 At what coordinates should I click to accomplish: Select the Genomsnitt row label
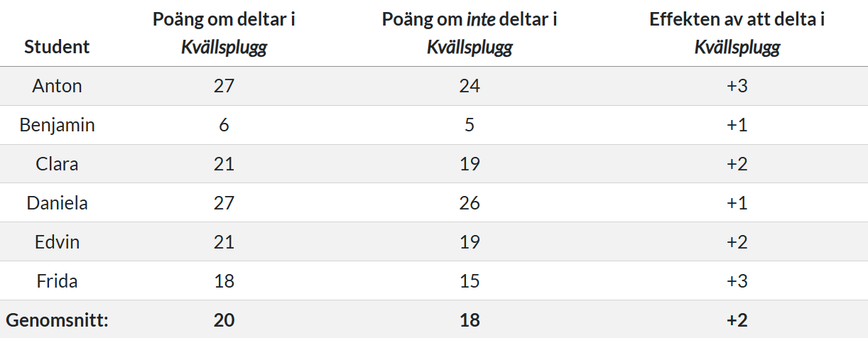[x=57, y=320]
